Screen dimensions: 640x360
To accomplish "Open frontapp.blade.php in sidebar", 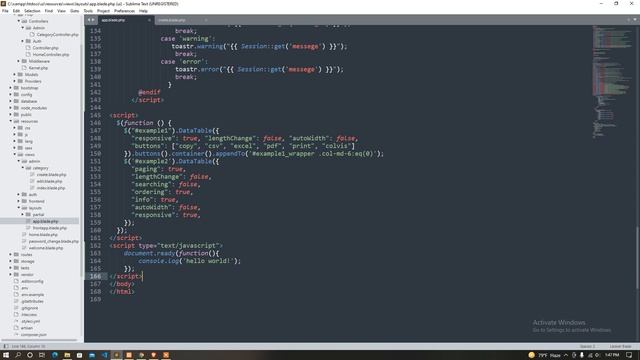I will [x=49, y=228].
